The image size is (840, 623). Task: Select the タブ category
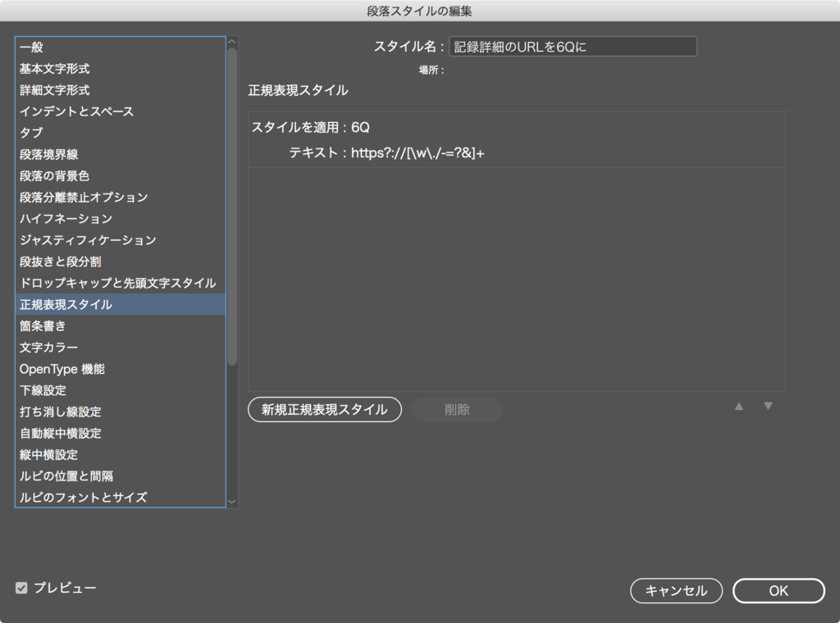(x=120, y=133)
